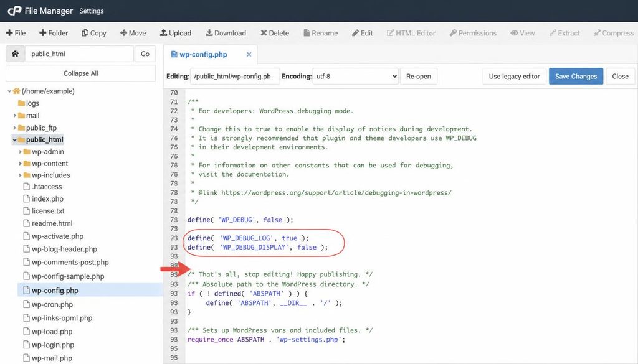Expand the wp-admin folder arrow
638x364 pixels.
tap(21, 152)
